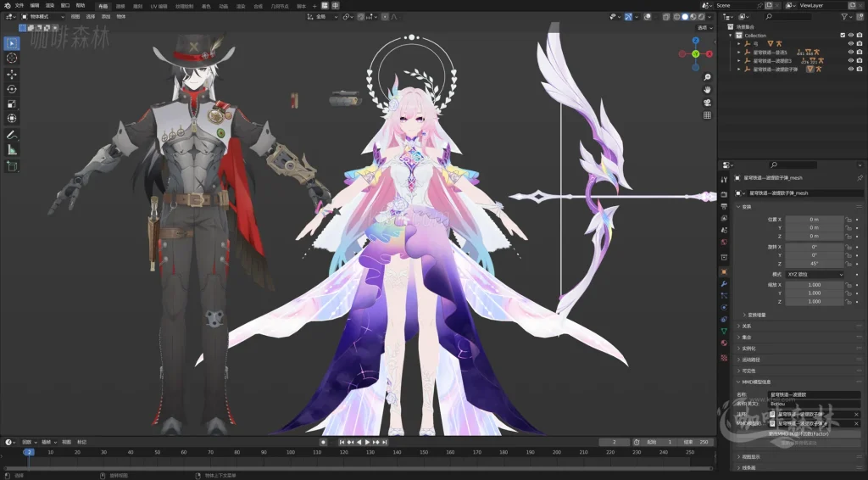Screen dimensions: 868x480
Task: Open the Modifier properties wrench tab
Action: 724,283
